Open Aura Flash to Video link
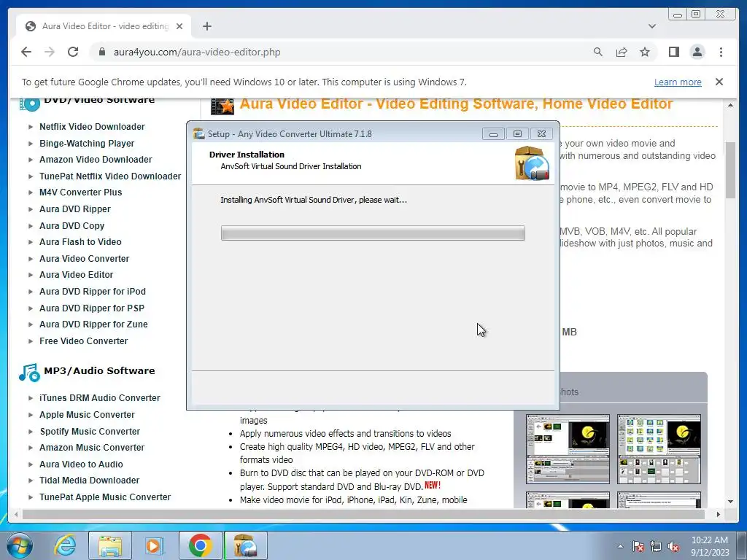This screenshot has height=560, width=747. coord(80,242)
